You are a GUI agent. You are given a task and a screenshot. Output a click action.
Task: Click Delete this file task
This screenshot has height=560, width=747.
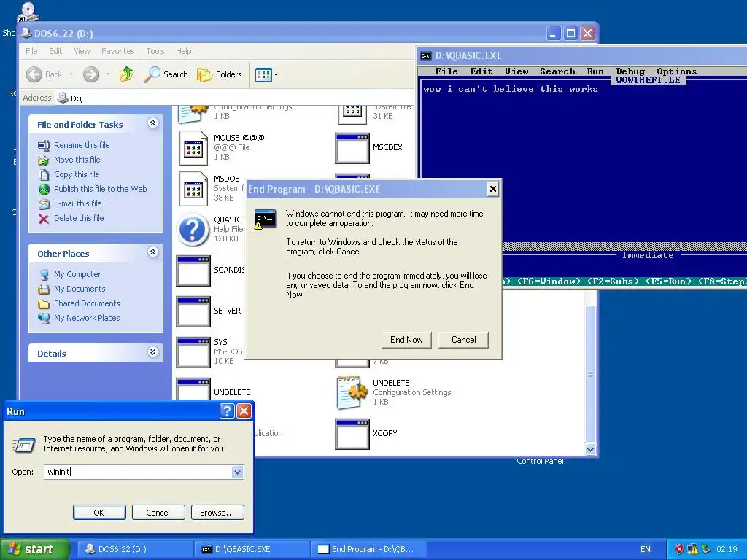pos(79,218)
